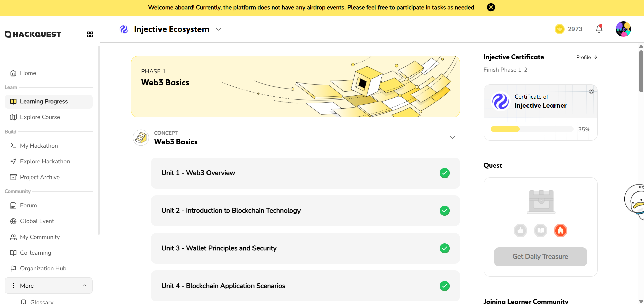Click the green check on Unit 3
Image resolution: width=644 pixels, height=304 pixels.
(x=445, y=248)
